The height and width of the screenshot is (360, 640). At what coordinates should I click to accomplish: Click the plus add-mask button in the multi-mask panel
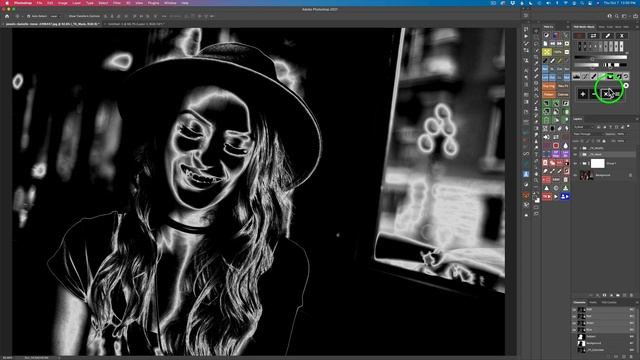(583, 94)
